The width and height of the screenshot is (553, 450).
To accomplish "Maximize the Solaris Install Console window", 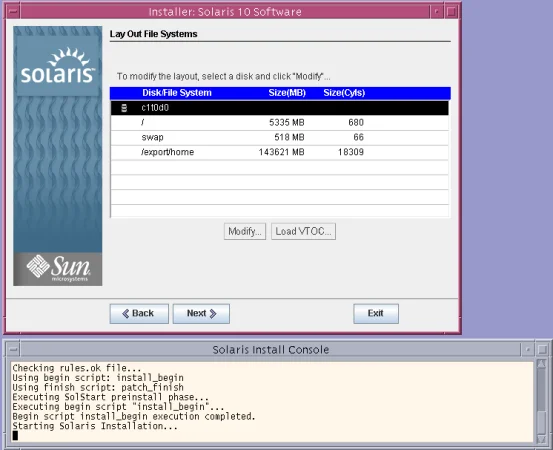I will 542,349.
